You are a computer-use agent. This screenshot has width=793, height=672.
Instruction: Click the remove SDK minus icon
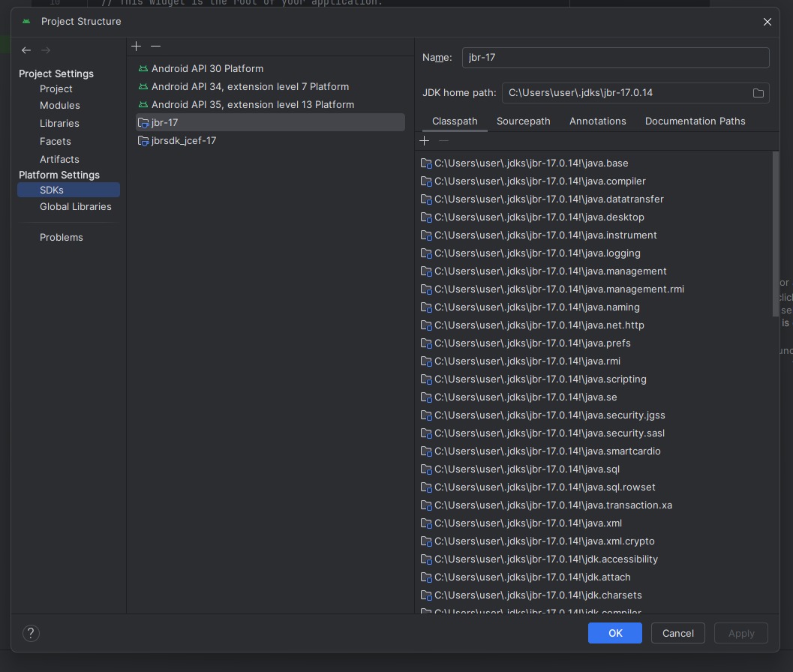[x=155, y=46]
